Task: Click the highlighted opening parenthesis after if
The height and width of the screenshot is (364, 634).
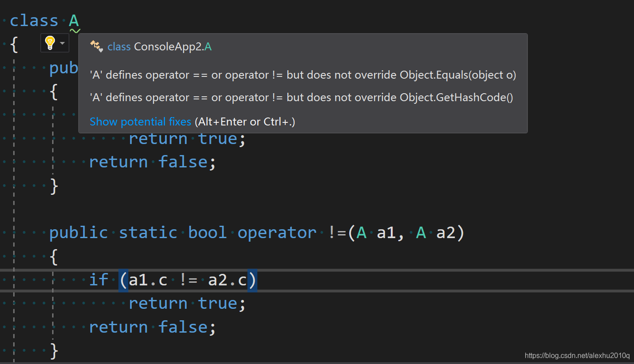Action: pos(123,280)
